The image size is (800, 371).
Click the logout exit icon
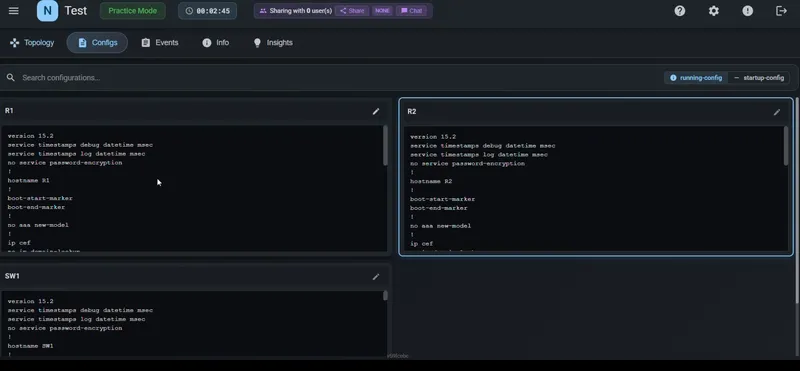781,11
